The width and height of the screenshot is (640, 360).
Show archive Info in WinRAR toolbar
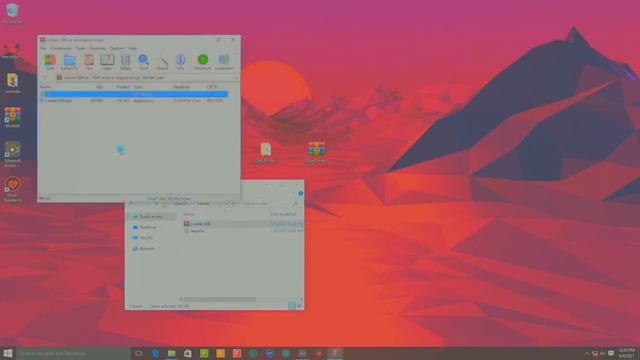coord(180,62)
